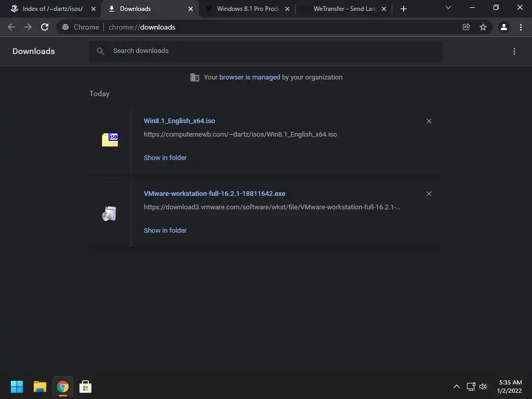This screenshot has height=399, width=532.
Task: Open the Chrome profile avatar menu
Action: tap(504, 27)
